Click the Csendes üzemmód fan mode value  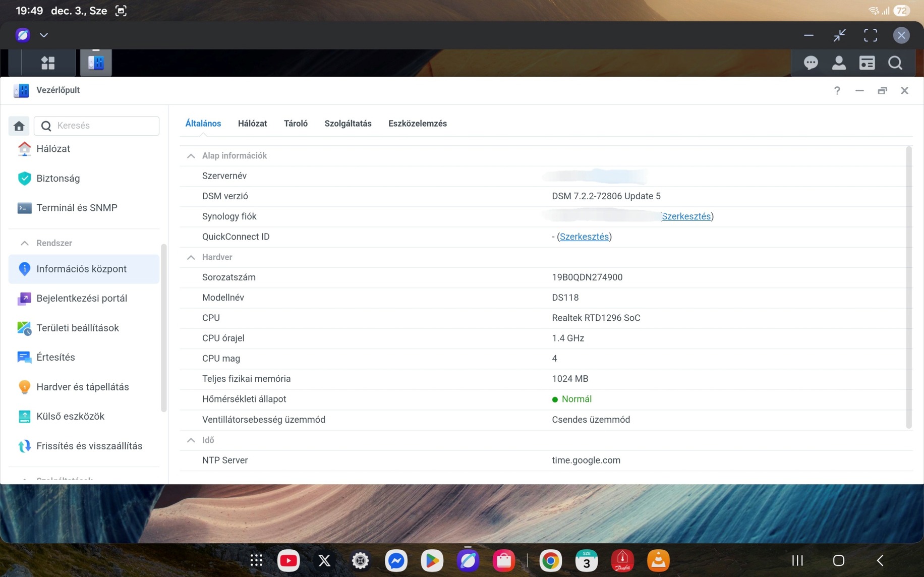click(591, 420)
